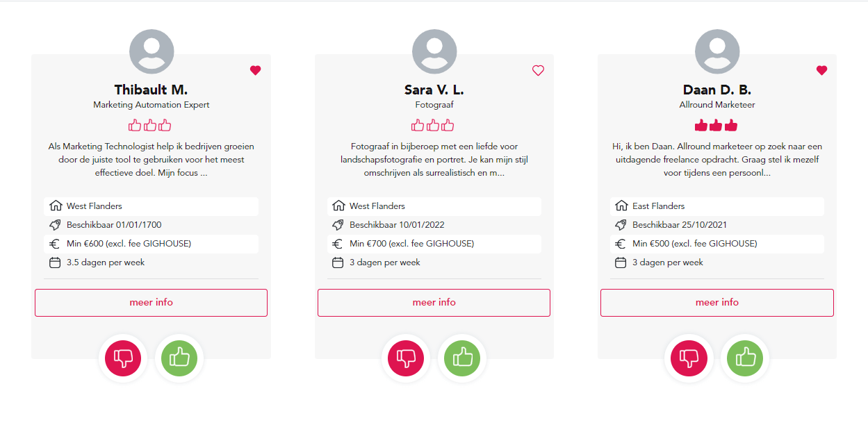868x425 pixels.
Task: Reject Sara V. L. with thumbs-down
Action: (x=406, y=358)
